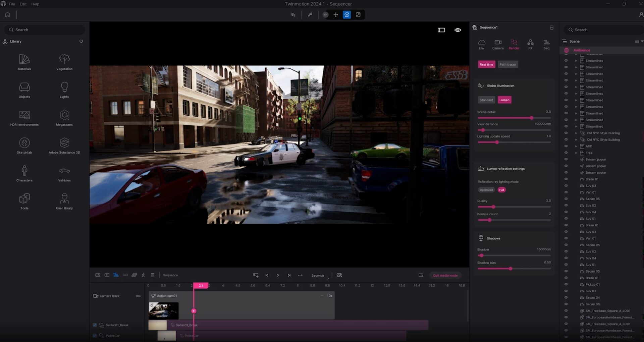This screenshot has width=644, height=342.
Task: Expand the ADD item in the Scene tree
Action: click(x=576, y=146)
